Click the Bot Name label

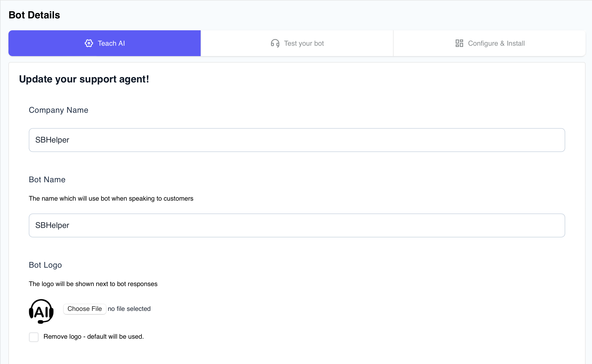coord(47,180)
